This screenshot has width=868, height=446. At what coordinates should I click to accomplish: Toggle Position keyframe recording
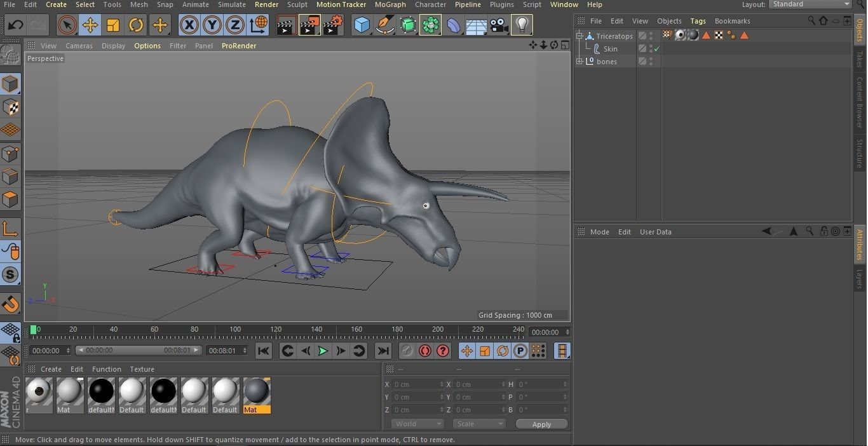click(467, 351)
